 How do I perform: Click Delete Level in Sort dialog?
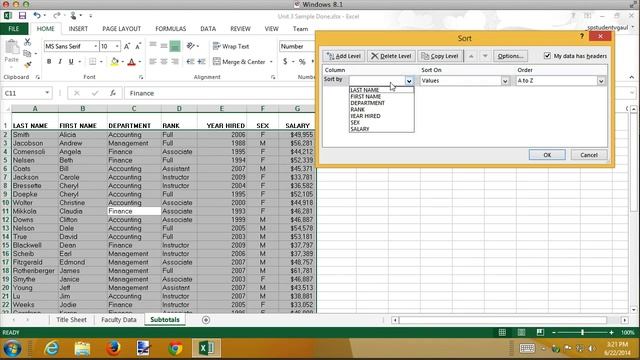tap(391, 56)
